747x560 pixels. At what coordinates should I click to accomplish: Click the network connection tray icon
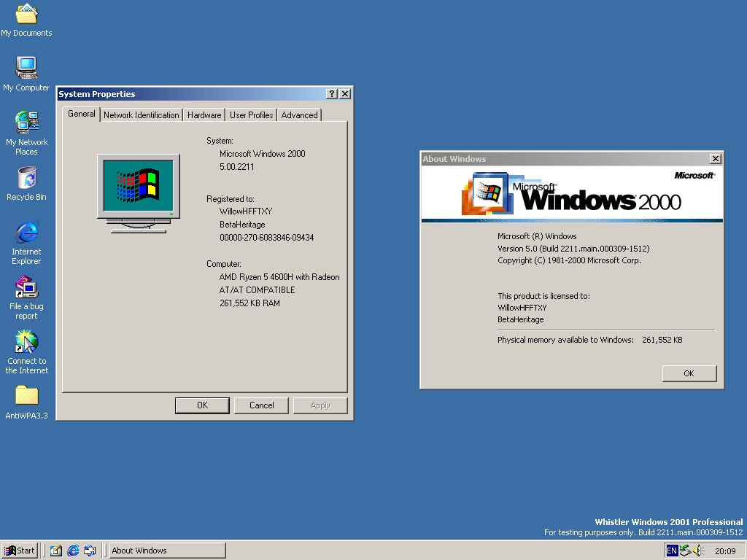685,551
